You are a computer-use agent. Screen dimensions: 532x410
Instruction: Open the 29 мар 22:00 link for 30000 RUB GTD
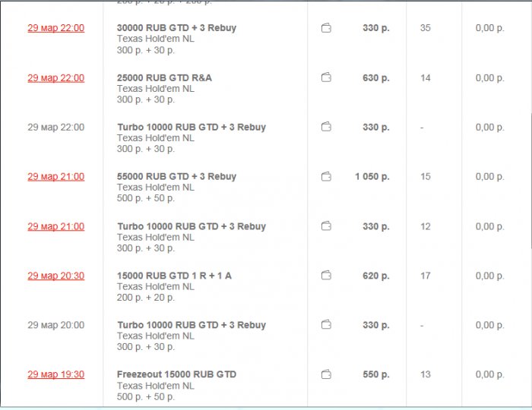pos(55,28)
